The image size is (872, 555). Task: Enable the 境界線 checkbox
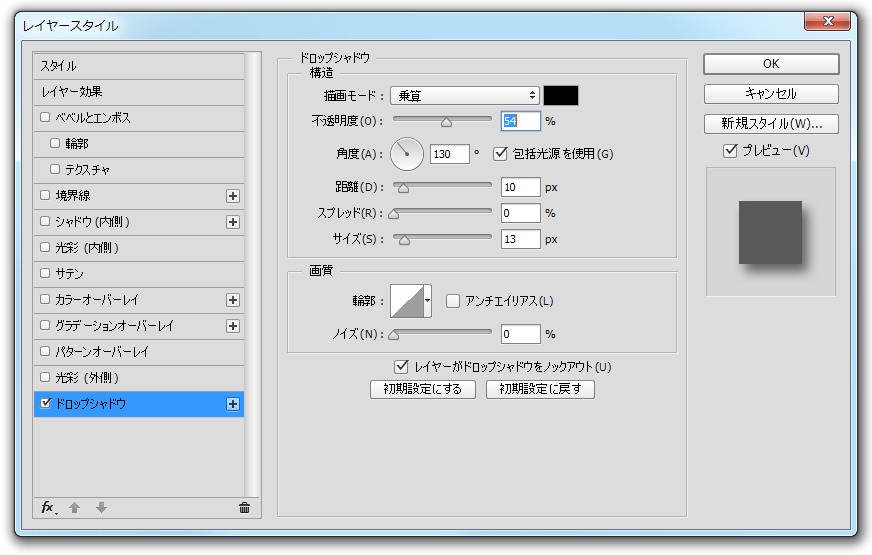pyautogui.click(x=46, y=195)
